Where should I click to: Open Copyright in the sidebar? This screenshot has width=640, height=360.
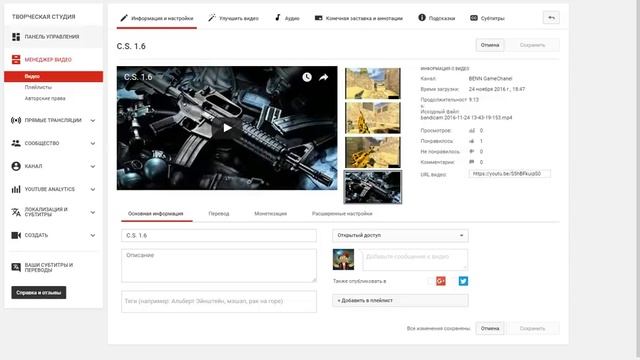click(45, 98)
